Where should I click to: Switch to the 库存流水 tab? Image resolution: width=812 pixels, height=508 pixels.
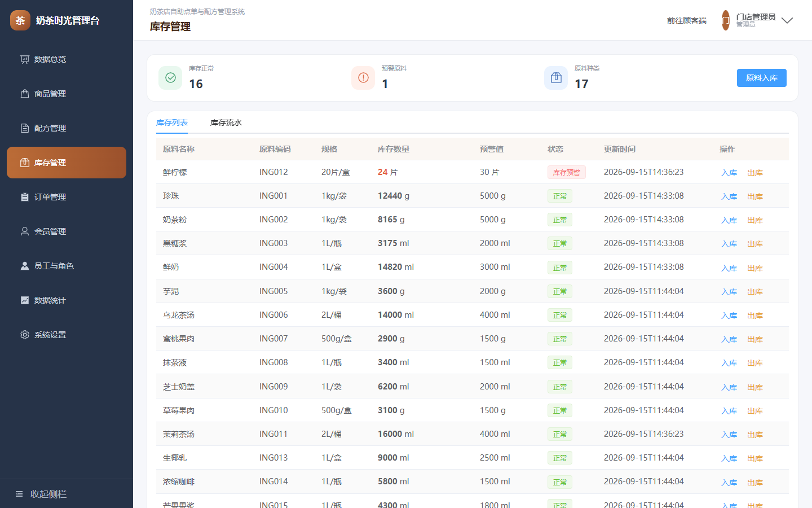[x=226, y=122]
